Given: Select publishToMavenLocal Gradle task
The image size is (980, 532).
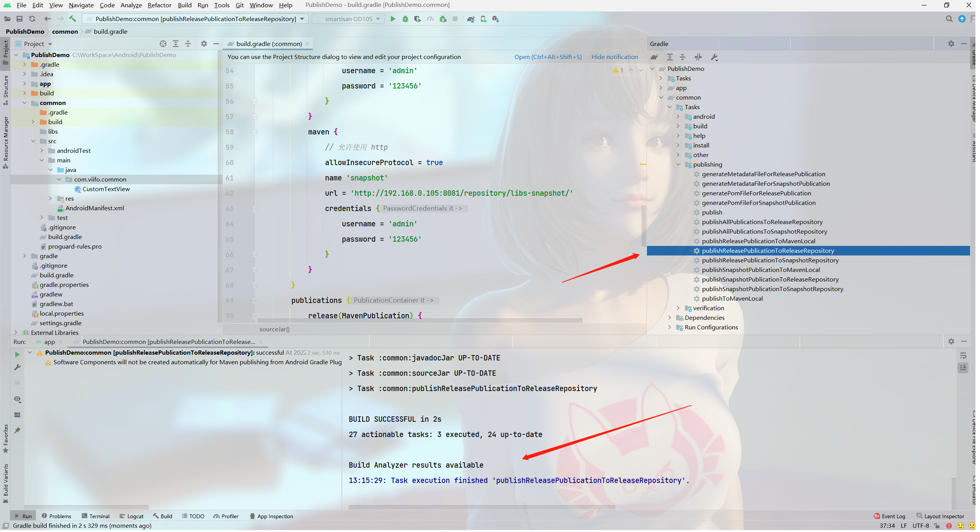Looking at the screenshot, I should (x=732, y=298).
